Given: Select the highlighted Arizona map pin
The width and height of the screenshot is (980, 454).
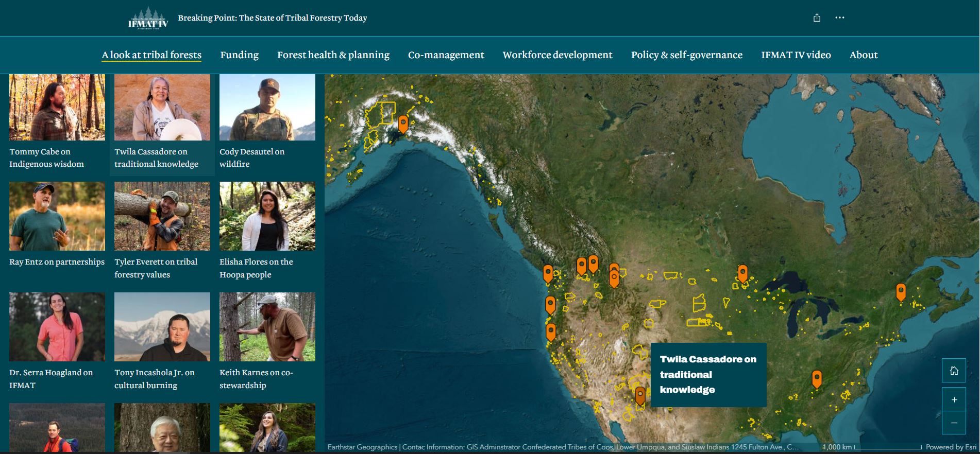Looking at the screenshot, I should pos(640,396).
